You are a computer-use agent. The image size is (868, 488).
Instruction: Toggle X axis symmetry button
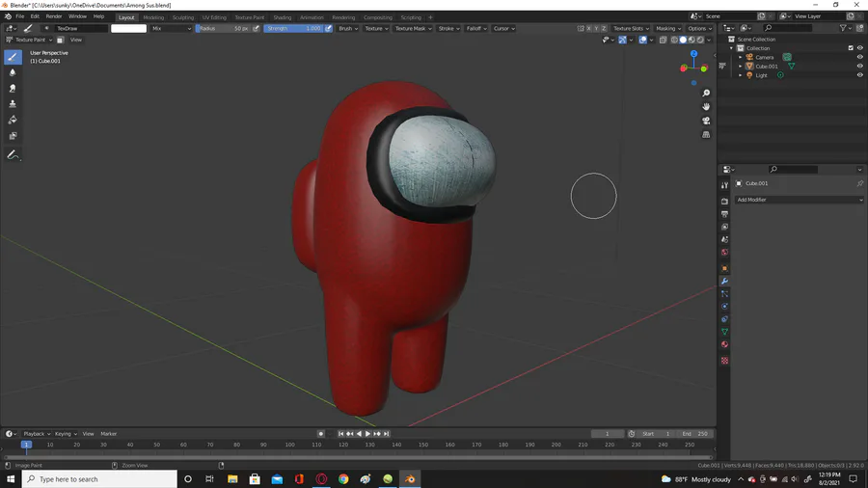point(588,28)
